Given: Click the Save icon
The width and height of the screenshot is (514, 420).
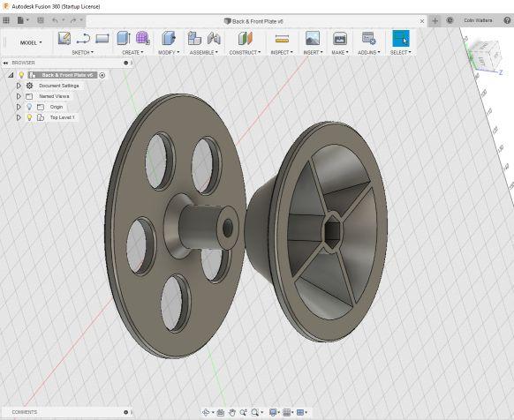Looking at the screenshot, I should pos(41,20).
